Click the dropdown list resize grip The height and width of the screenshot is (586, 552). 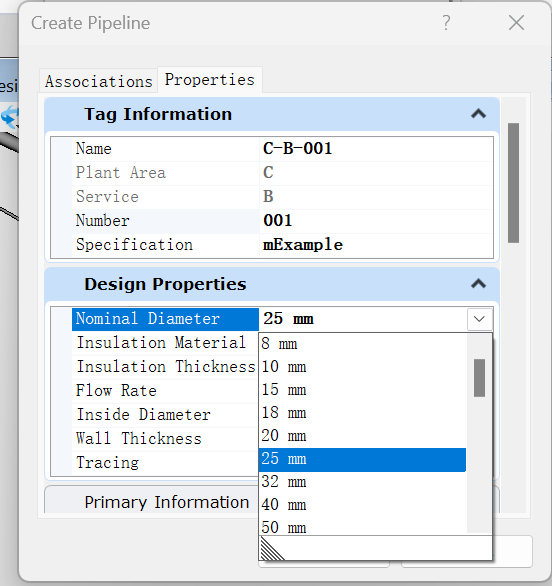pyautogui.click(x=272, y=548)
